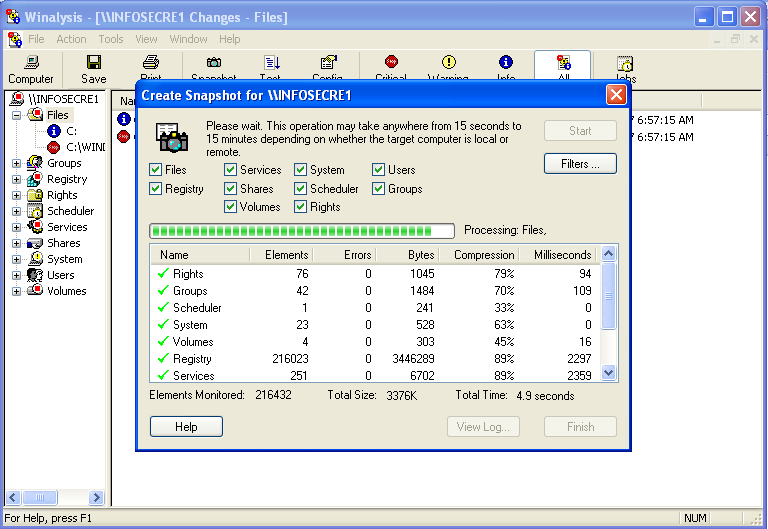Open the File menu
Viewport: 768px width, 529px height.
point(36,39)
